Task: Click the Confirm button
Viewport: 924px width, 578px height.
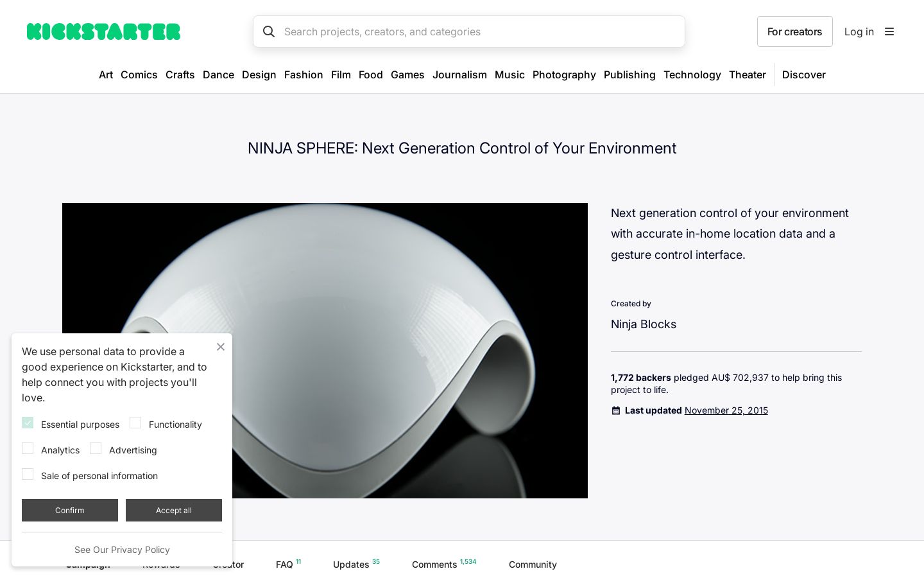Action: 70,510
